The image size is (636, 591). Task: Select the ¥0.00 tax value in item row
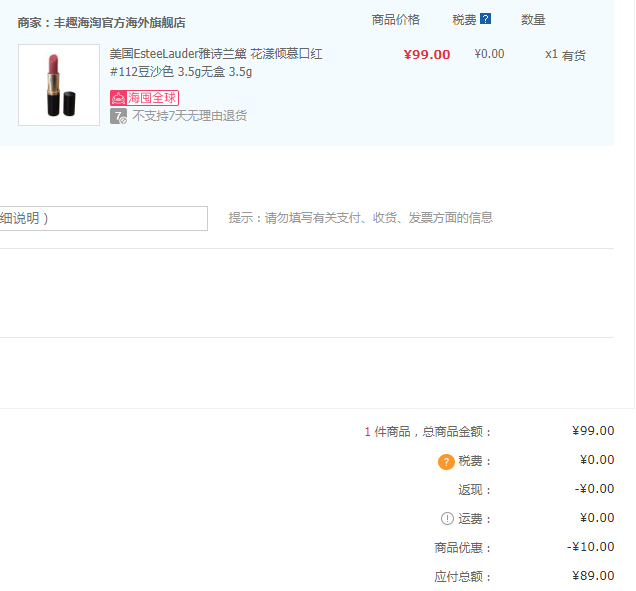489,54
